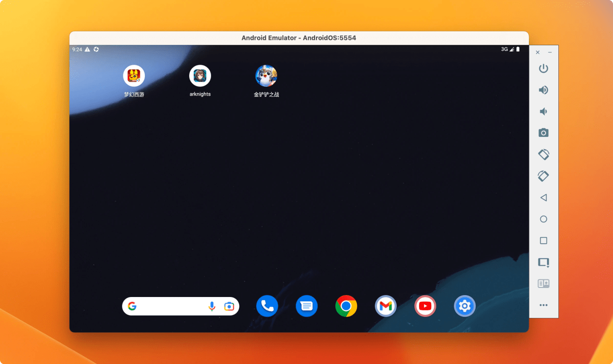Screen dimensions: 613x364
Task: Open the display size dropdown in the emulator sidebar
Action: 544,262
